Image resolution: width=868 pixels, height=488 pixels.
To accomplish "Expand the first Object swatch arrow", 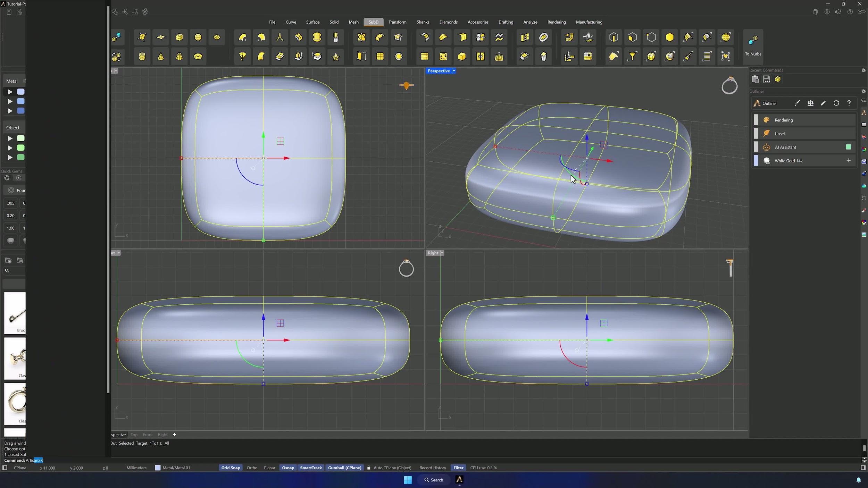I will point(10,138).
